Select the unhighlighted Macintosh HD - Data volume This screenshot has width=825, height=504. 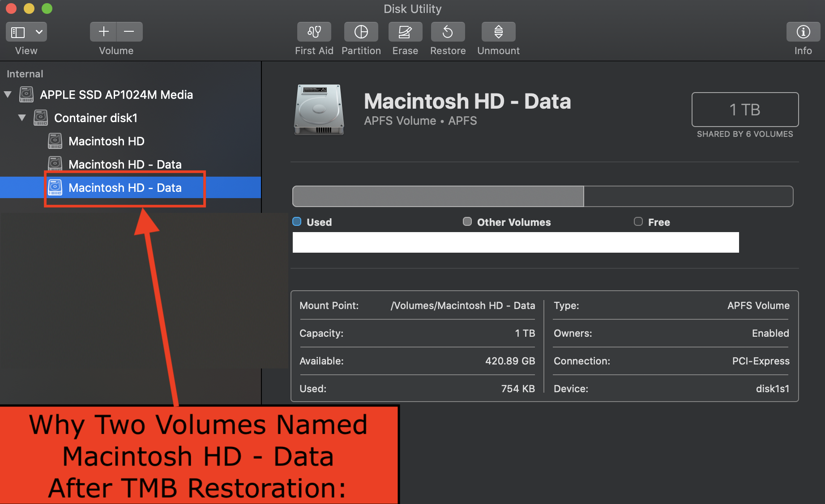(x=125, y=165)
